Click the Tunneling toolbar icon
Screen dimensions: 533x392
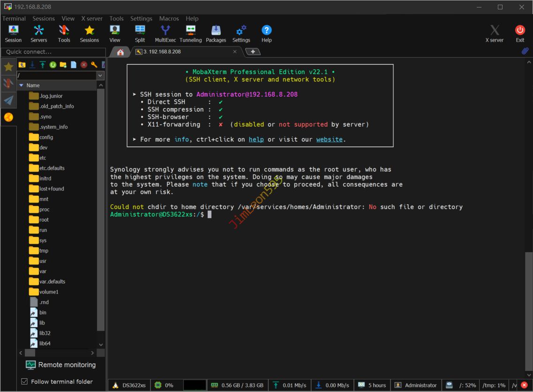pyautogui.click(x=190, y=34)
